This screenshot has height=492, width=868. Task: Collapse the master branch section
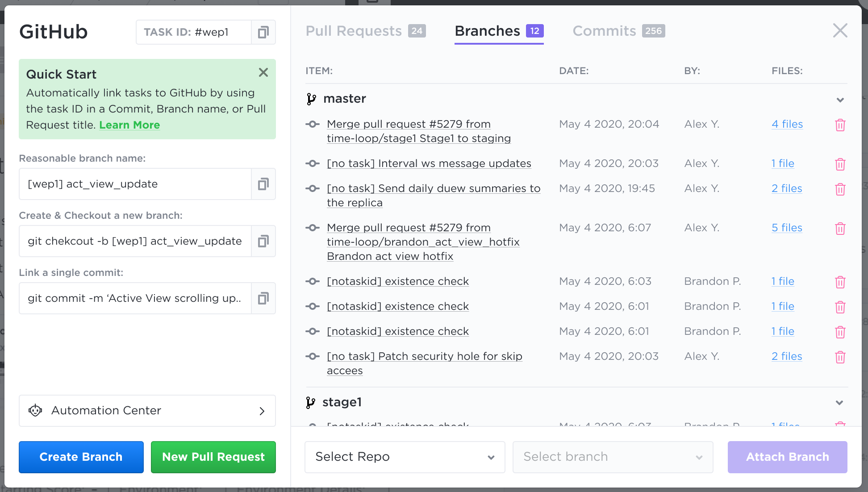point(840,100)
